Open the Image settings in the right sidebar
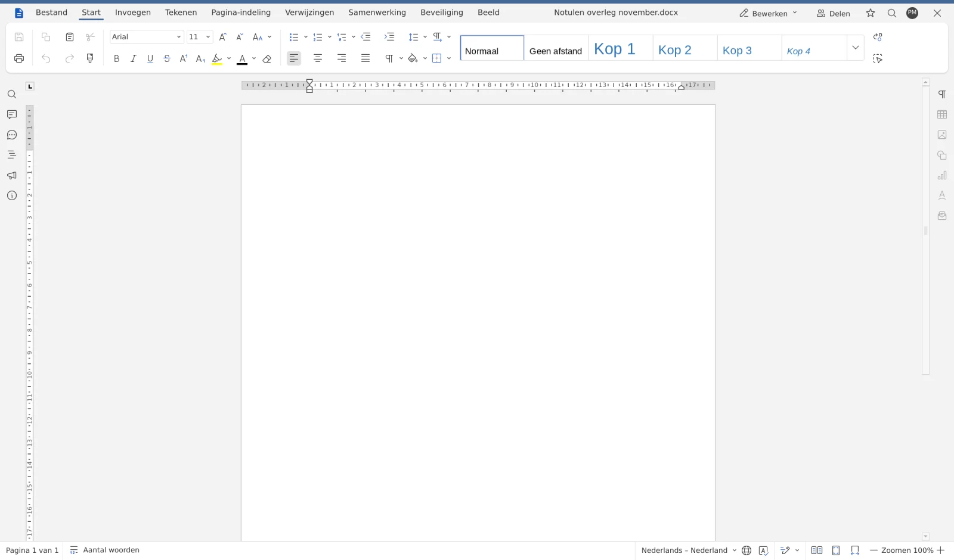Viewport: 954px width, 560px height. (x=942, y=135)
